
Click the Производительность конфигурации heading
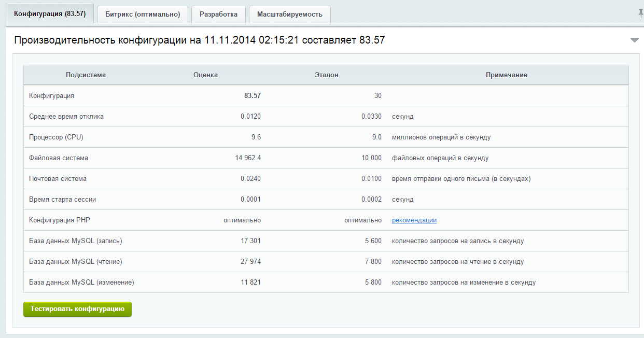[x=199, y=40]
